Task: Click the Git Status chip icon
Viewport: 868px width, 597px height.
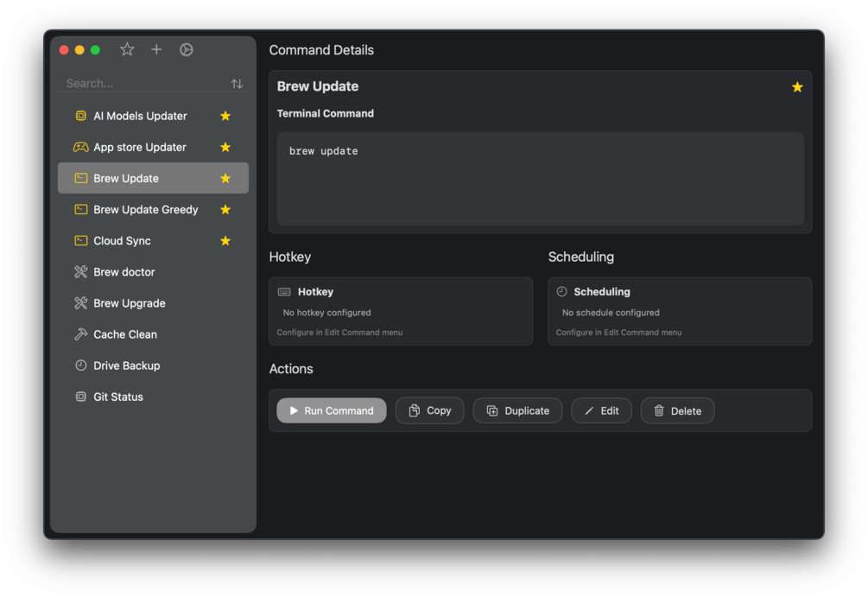Action: point(81,397)
